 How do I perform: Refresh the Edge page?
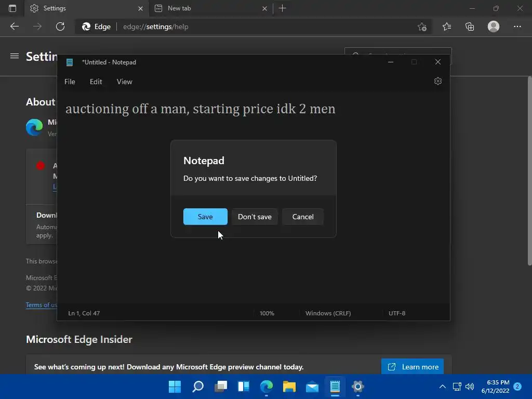[x=60, y=26]
